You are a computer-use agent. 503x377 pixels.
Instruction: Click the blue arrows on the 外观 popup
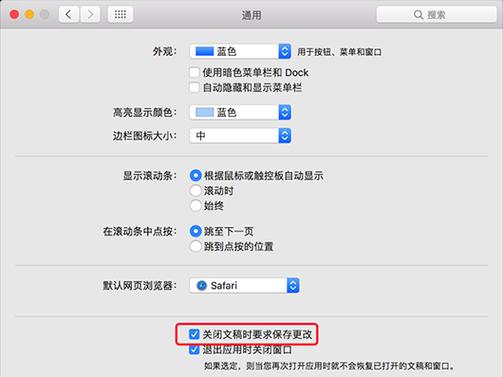tap(285, 51)
